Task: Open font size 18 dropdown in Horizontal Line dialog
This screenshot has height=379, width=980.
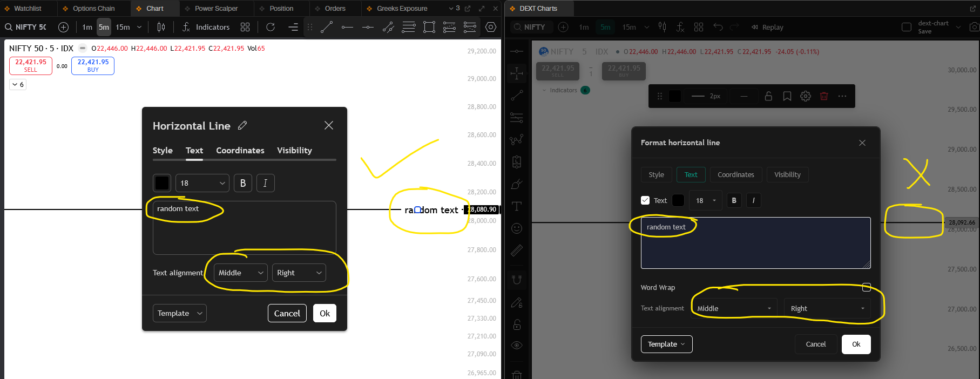Action: (202, 183)
